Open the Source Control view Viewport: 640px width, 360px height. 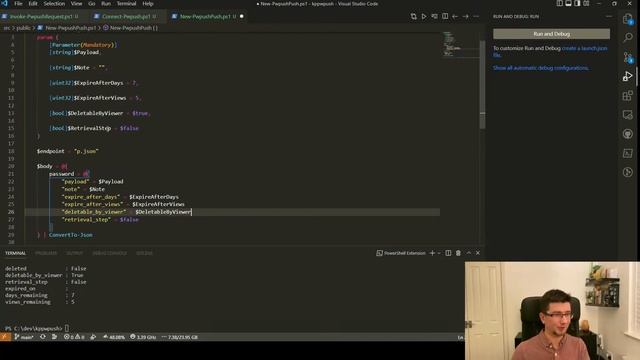[627, 57]
